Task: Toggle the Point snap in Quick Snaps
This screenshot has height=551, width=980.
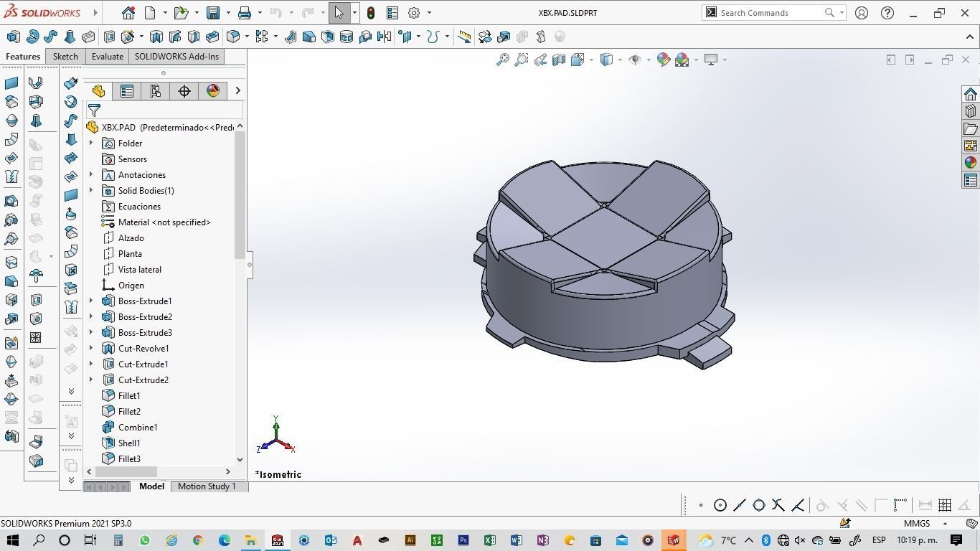Action: 701,505
